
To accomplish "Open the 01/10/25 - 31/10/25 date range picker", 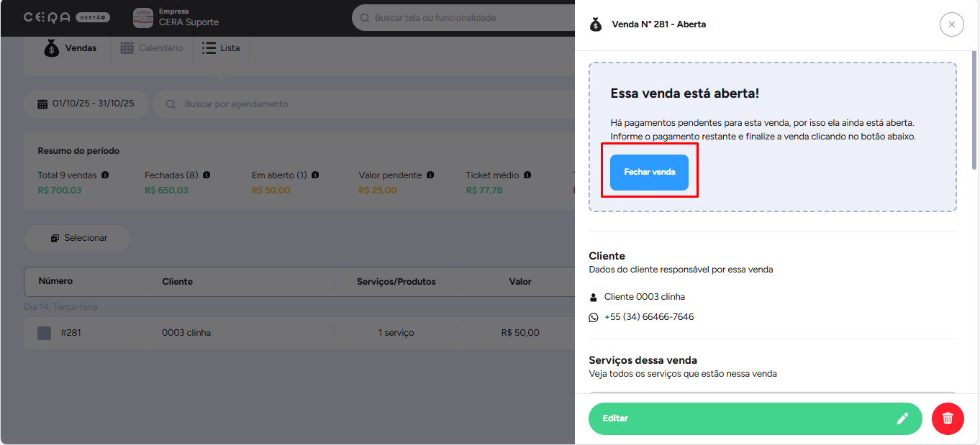I will (86, 104).
